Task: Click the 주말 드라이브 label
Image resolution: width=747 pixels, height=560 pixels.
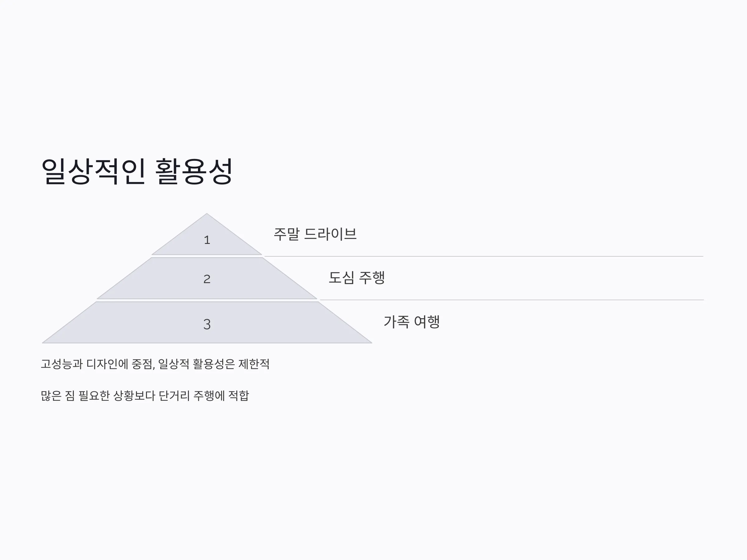Action: tap(315, 234)
